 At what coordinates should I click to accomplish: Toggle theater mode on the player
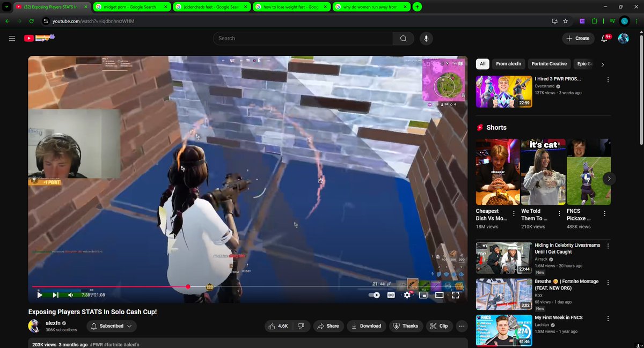(439, 295)
